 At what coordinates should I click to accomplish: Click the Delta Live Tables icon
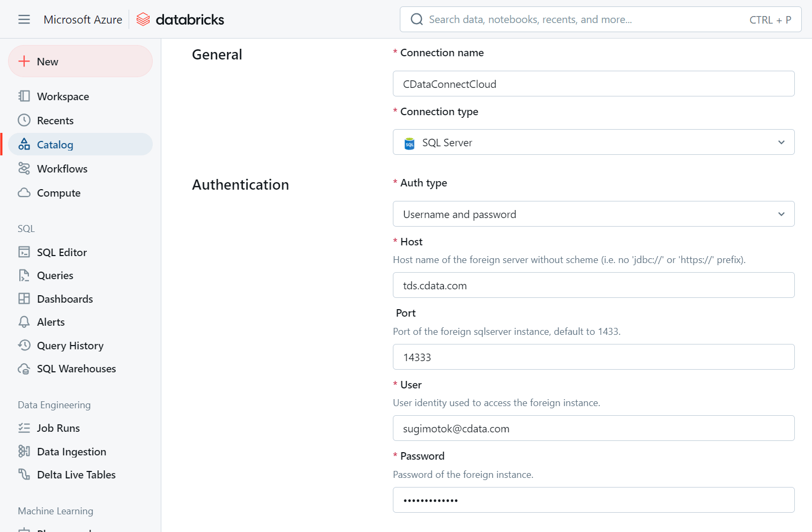click(x=24, y=474)
